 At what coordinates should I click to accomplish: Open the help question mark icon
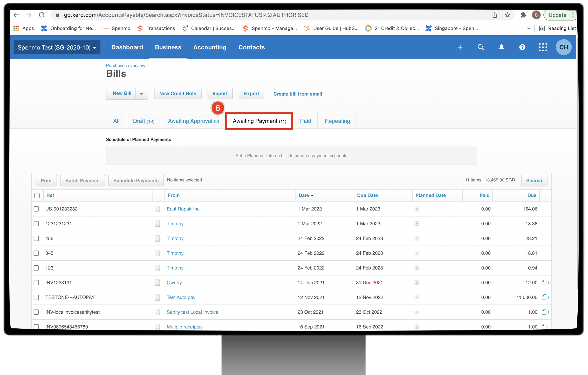pos(522,47)
